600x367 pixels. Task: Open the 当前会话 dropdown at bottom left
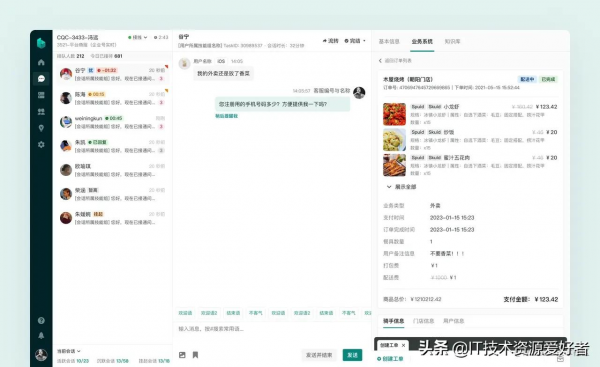pos(69,351)
